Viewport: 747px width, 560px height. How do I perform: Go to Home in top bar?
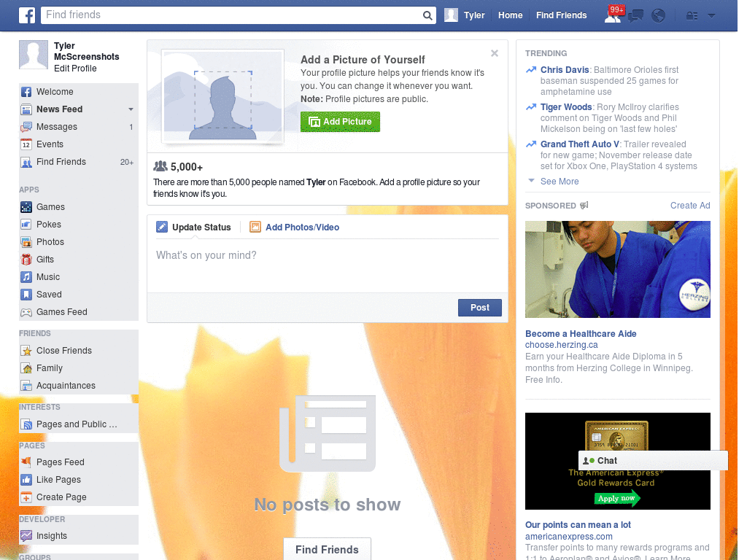(x=510, y=15)
